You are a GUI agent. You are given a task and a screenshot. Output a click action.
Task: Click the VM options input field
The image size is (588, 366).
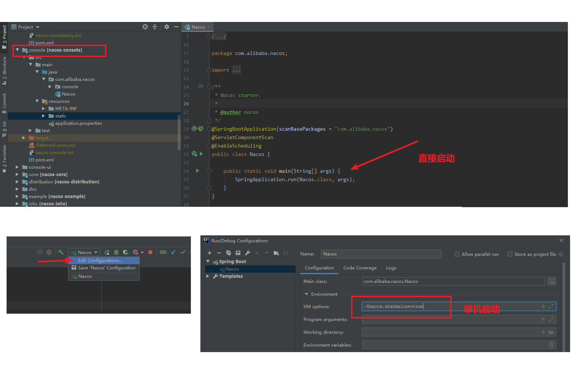point(459,306)
